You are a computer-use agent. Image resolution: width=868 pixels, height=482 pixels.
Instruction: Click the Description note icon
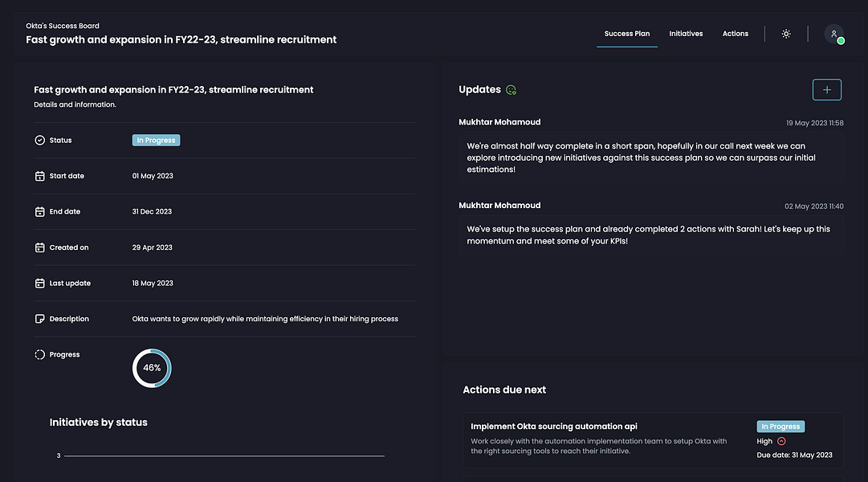(x=40, y=319)
